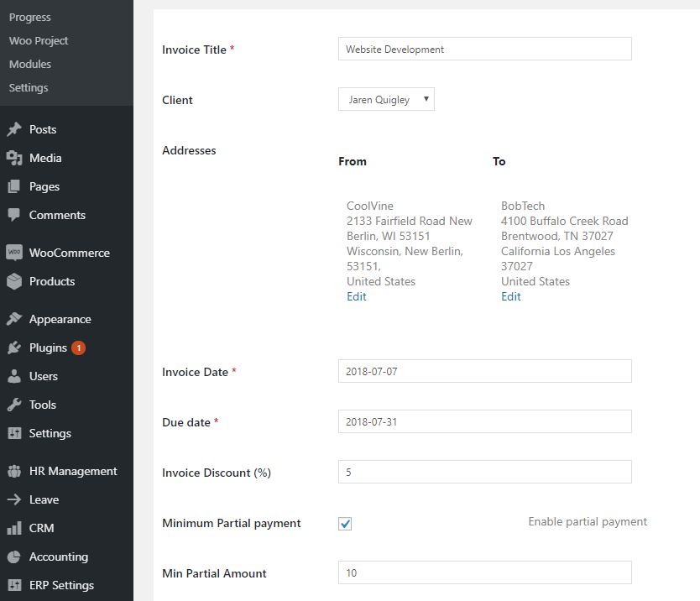Click the CRM chart icon
This screenshot has width=700, height=601.
click(14, 528)
